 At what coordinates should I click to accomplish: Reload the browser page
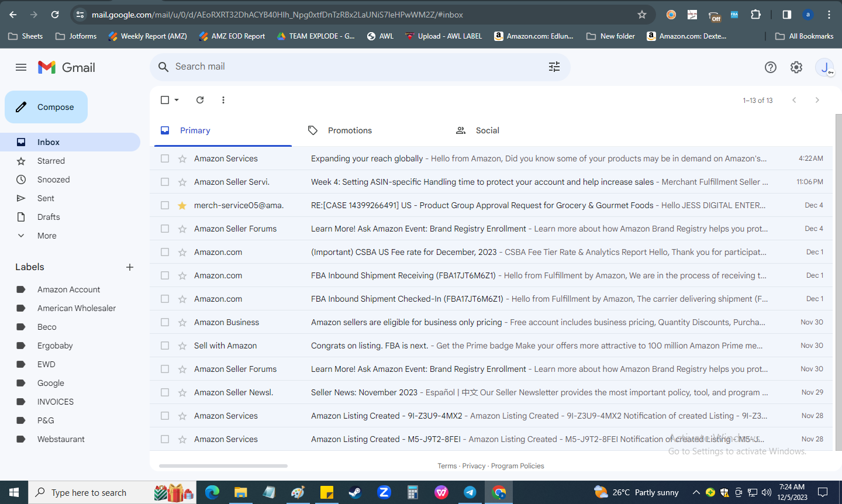(x=55, y=15)
